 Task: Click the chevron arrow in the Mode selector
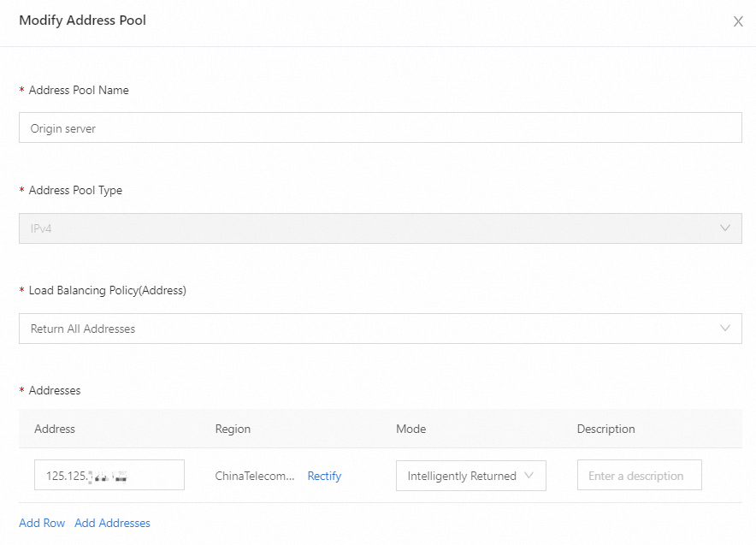[x=529, y=476]
